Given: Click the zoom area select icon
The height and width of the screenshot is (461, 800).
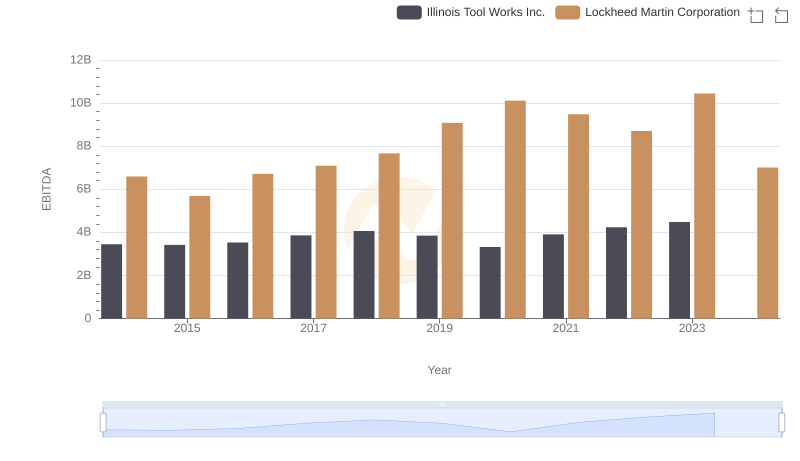Looking at the screenshot, I should pyautogui.click(x=756, y=15).
